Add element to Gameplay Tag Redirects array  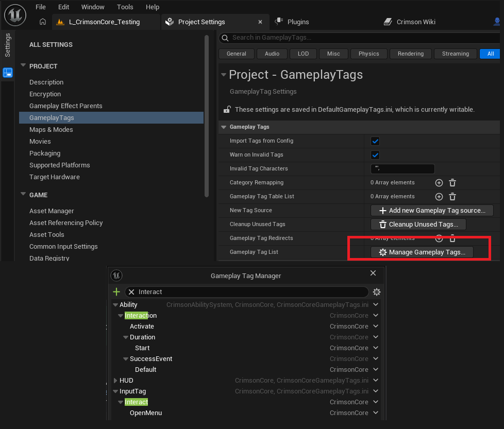439,238
